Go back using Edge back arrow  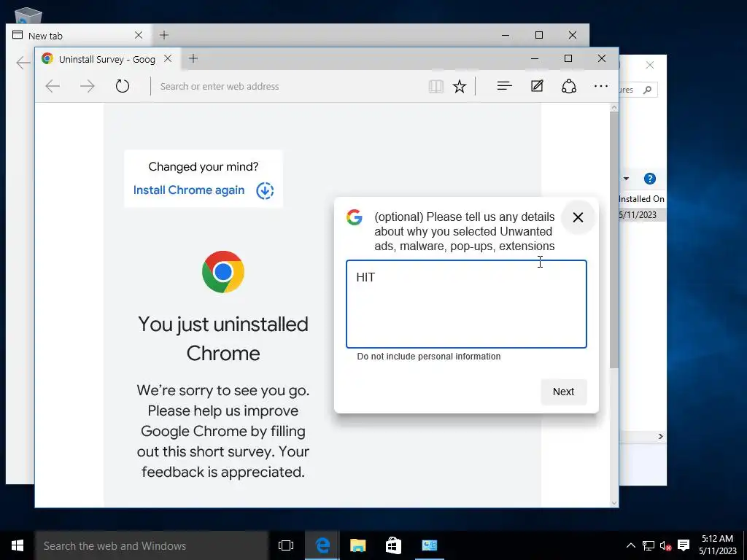(x=53, y=86)
